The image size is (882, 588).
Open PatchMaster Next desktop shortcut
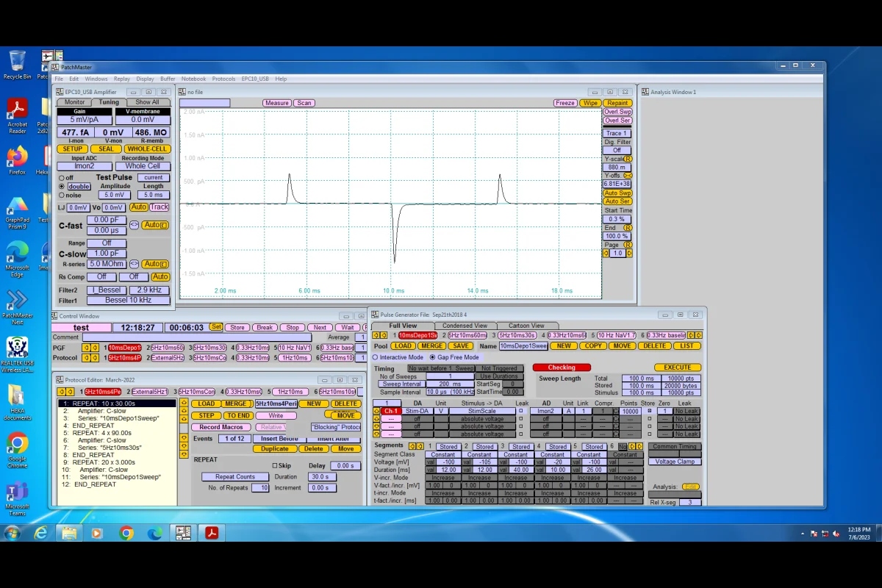17,300
